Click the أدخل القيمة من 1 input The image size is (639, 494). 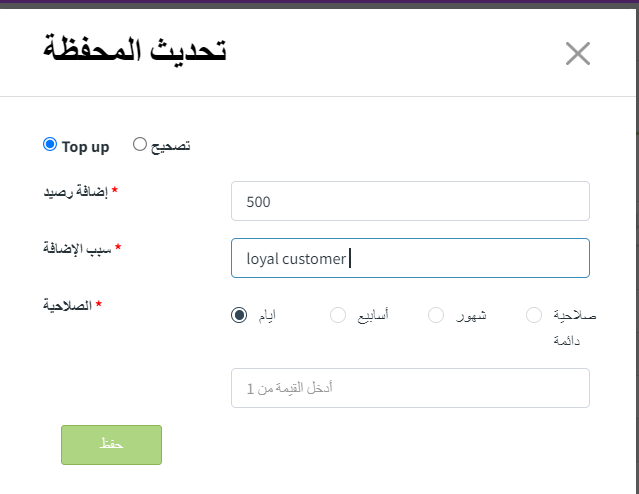point(410,388)
